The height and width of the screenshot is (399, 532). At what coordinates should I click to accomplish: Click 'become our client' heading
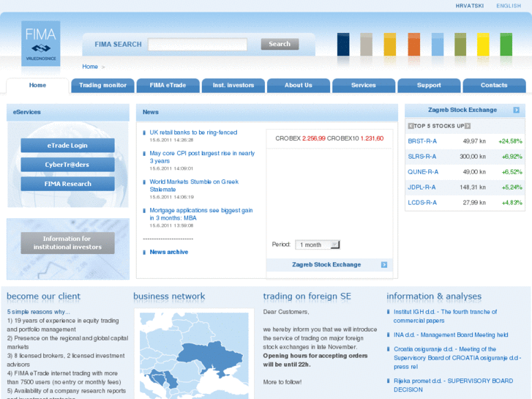click(43, 297)
